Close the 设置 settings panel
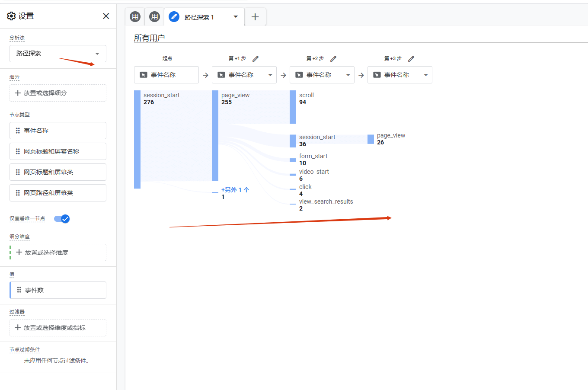 [106, 16]
